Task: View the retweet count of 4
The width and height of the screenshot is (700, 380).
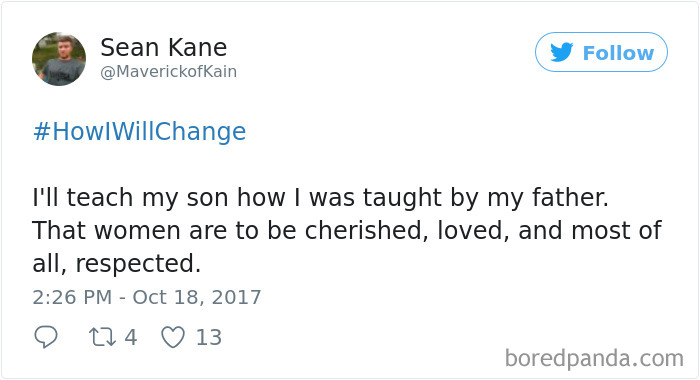Action: (x=130, y=337)
